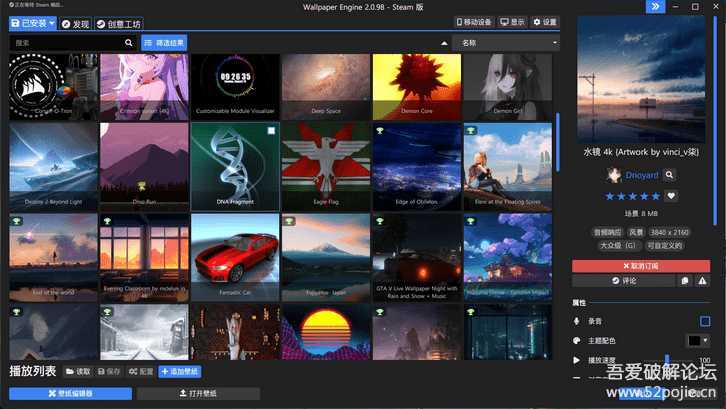Switch to the 发现 discover tab
The image size is (726, 409).
75,22
